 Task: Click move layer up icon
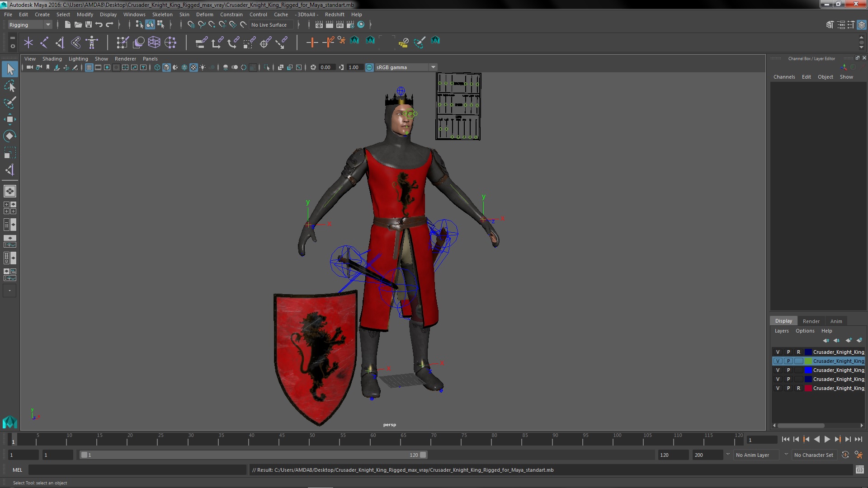click(x=826, y=340)
